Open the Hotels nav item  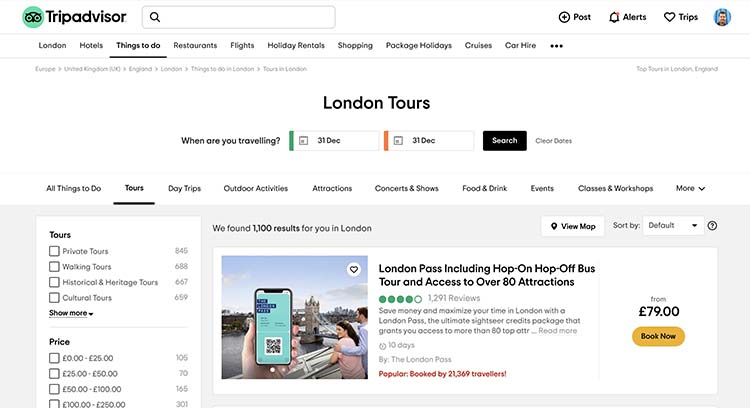tap(91, 45)
